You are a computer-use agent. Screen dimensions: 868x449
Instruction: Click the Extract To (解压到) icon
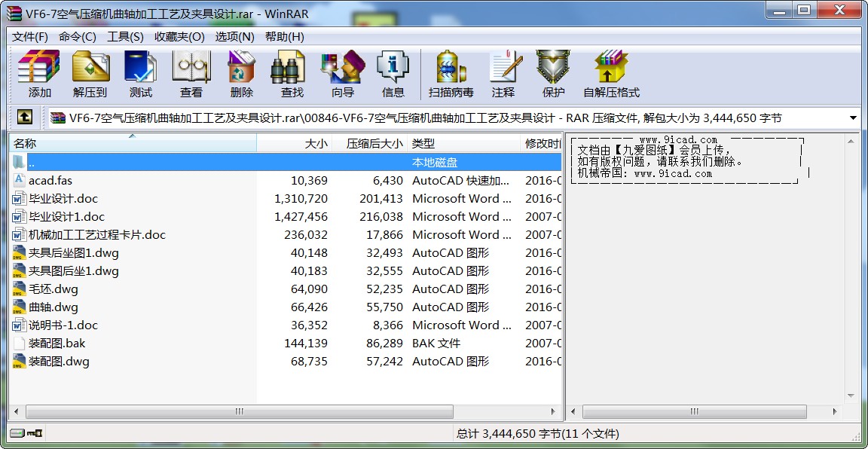click(x=90, y=74)
